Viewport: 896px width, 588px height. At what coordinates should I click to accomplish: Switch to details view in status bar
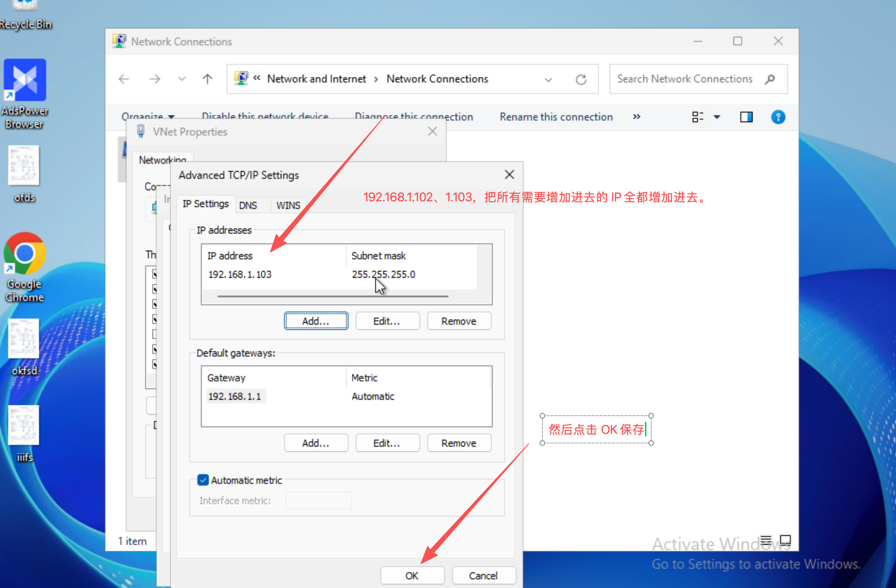coord(766,540)
